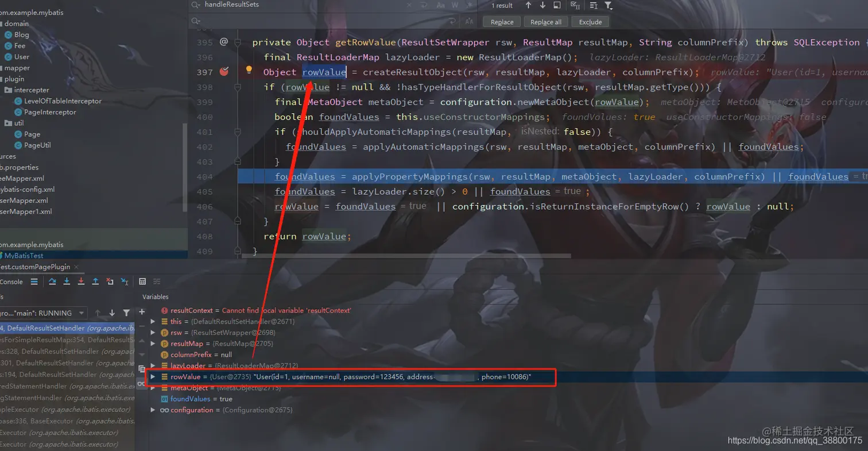
Task: Toggle Words (W) option in search field
Action: pos(455,5)
